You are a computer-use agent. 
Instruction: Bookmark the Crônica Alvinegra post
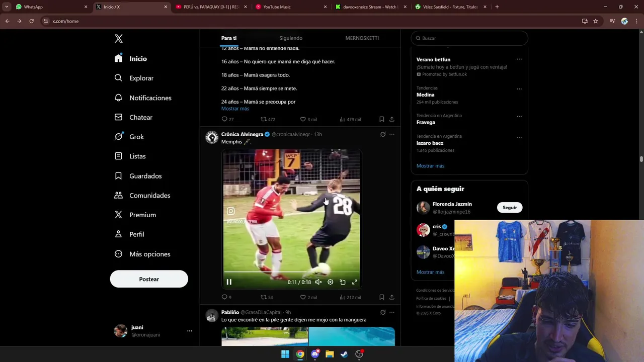point(382,297)
